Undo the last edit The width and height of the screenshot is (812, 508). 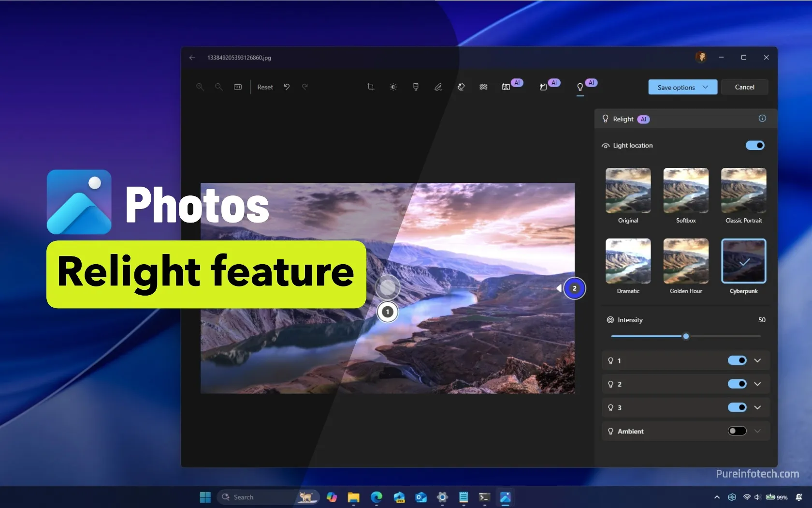(x=287, y=87)
